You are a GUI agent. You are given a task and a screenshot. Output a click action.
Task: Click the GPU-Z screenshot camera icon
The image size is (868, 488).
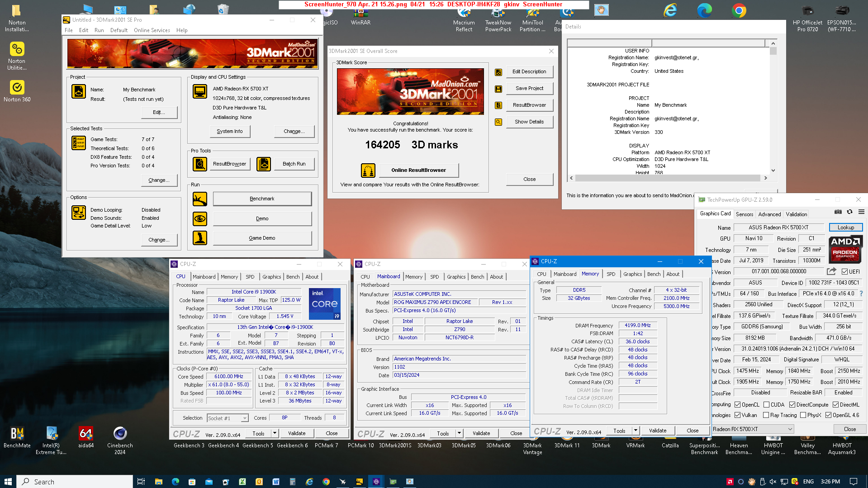point(838,212)
